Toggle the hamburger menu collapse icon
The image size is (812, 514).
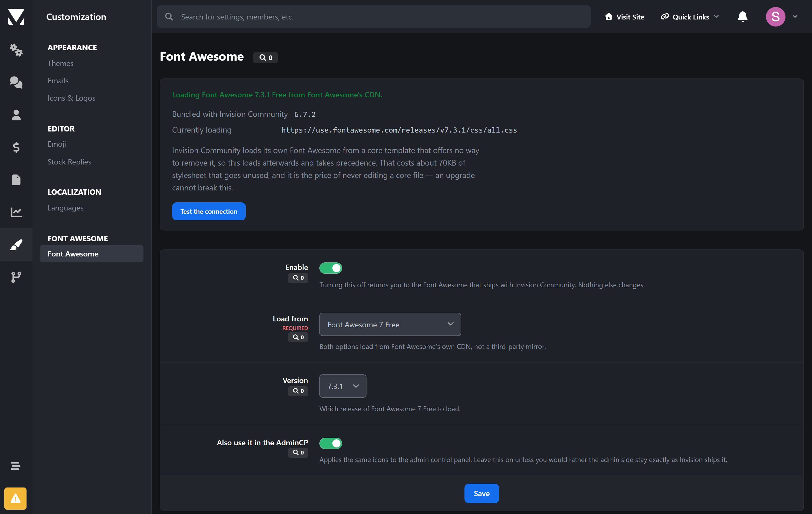[x=15, y=466]
